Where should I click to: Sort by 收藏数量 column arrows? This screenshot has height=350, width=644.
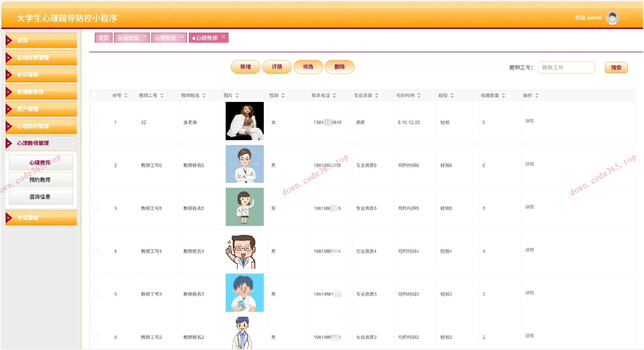click(503, 95)
